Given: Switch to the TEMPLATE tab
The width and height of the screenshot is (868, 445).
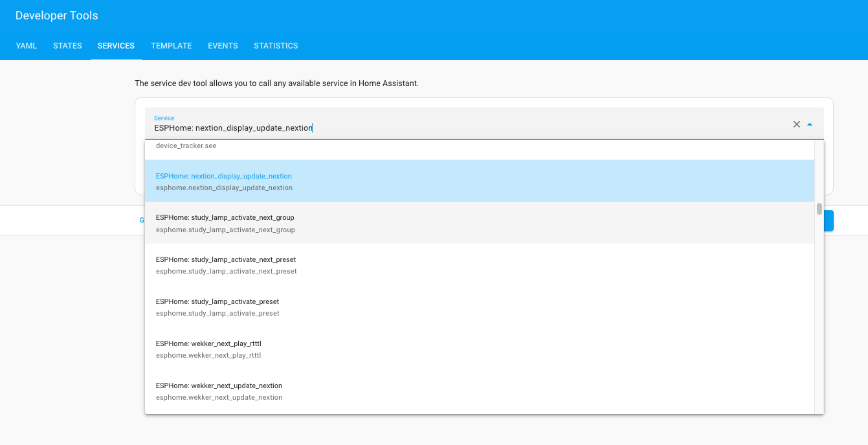Looking at the screenshot, I should 171,45.
